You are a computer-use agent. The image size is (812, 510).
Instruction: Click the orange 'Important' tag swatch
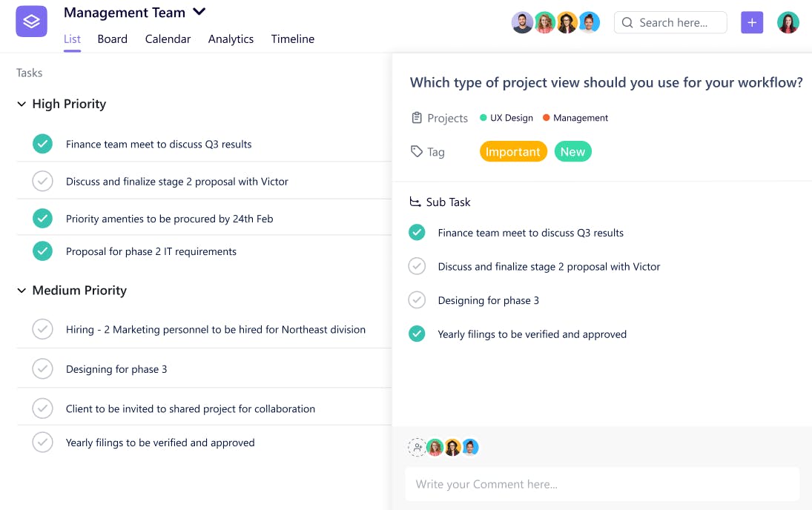point(513,151)
